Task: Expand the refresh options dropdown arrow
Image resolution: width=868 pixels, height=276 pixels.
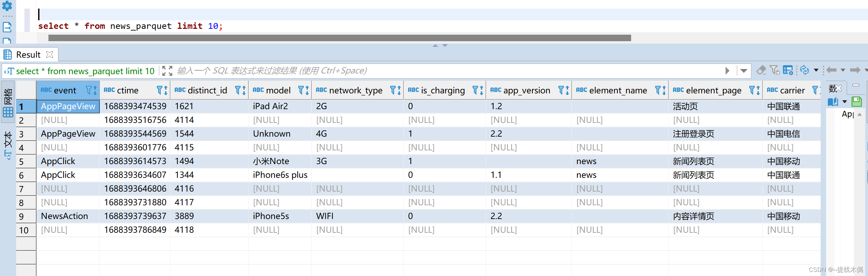Action: click(x=816, y=70)
